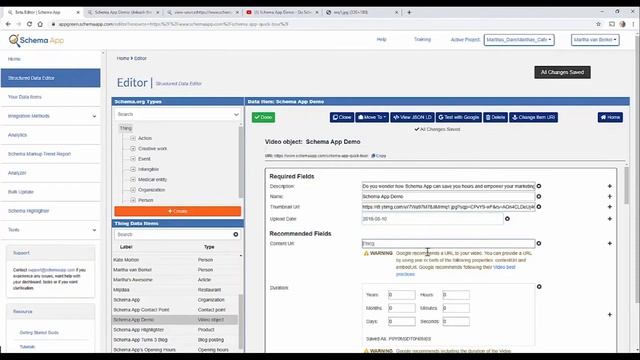Click the green Done button
640x360 pixels.
(x=263, y=117)
